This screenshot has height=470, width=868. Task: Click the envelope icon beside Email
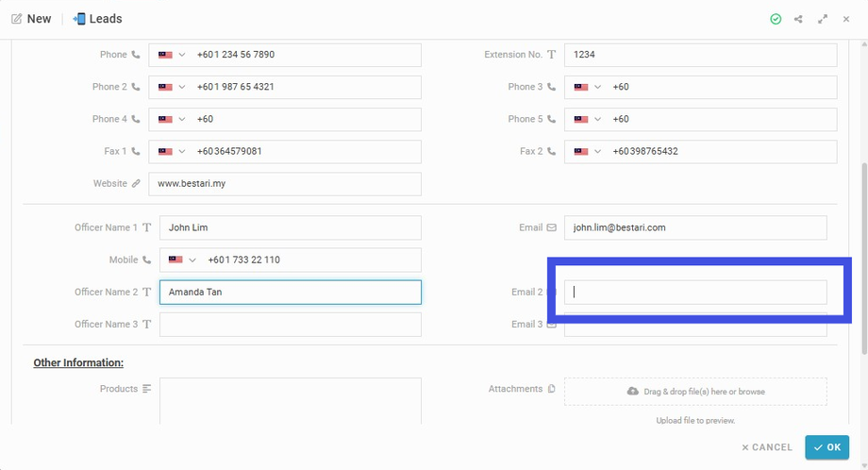click(551, 227)
